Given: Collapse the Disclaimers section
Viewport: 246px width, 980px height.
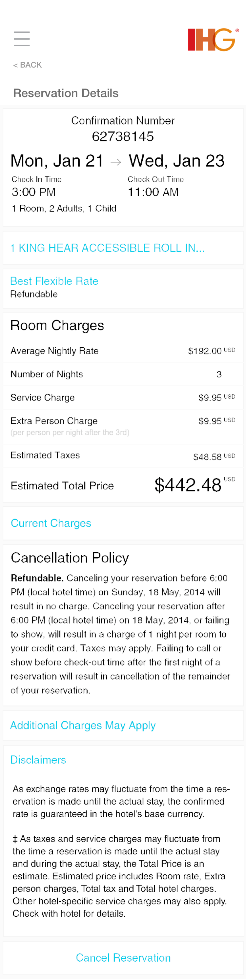Looking at the screenshot, I should tap(38, 760).
